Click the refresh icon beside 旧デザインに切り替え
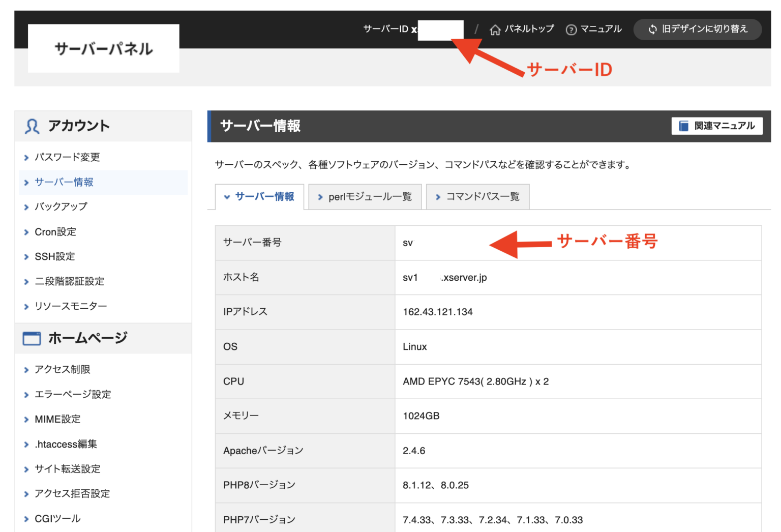781x532 pixels. 652,29
